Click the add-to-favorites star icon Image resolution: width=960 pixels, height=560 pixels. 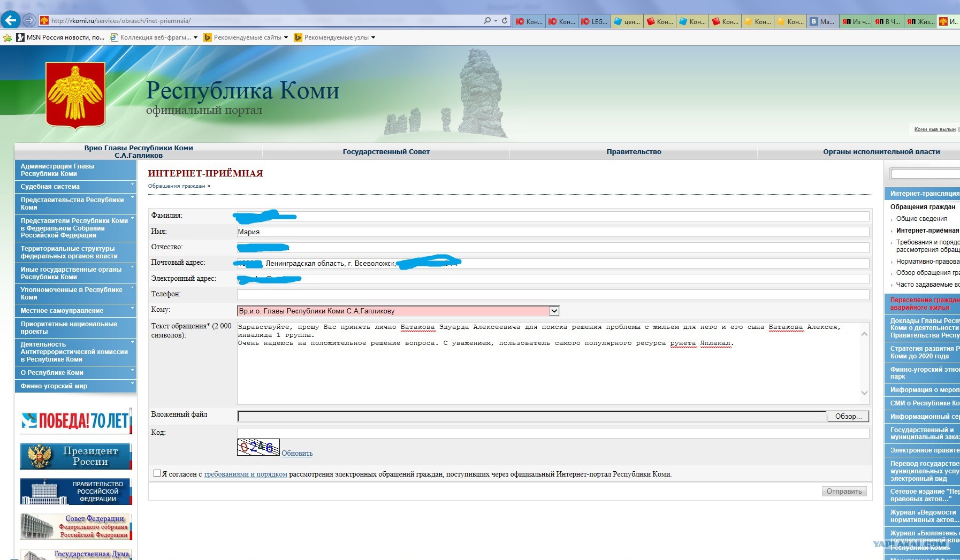coord(7,37)
